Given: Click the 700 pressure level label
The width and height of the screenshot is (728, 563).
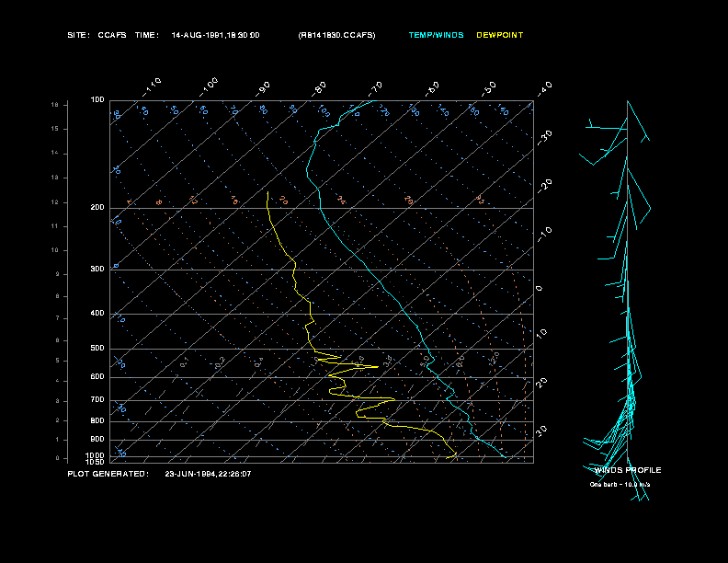Looking at the screenshot, I should pos(97,399).
